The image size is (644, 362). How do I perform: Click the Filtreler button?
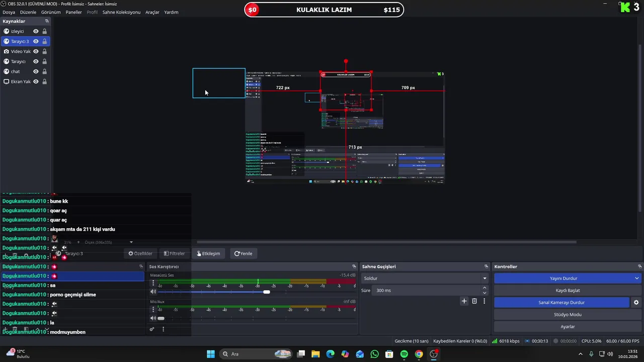point(174,253)
